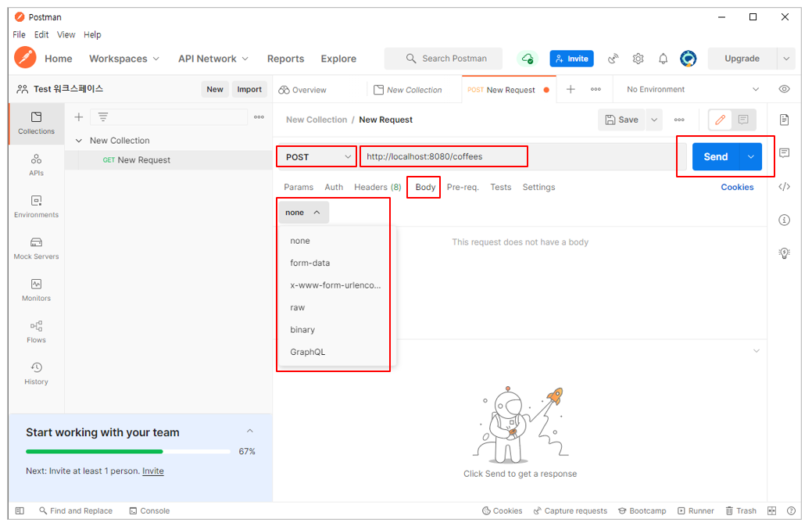Viewport: 812px width, 530px height.
Task: Open the Mock Servers sidebar panel
Action: coord(36,248)
